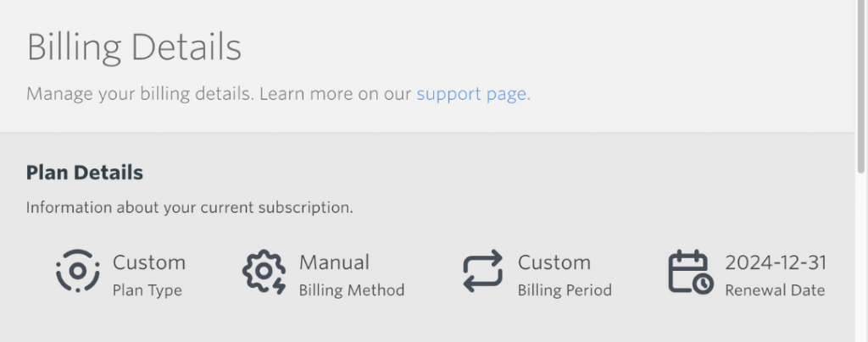This screenshot has width=868, height=342.
Task: Select the Custom value above Plan Type
Action: point(149,262)
